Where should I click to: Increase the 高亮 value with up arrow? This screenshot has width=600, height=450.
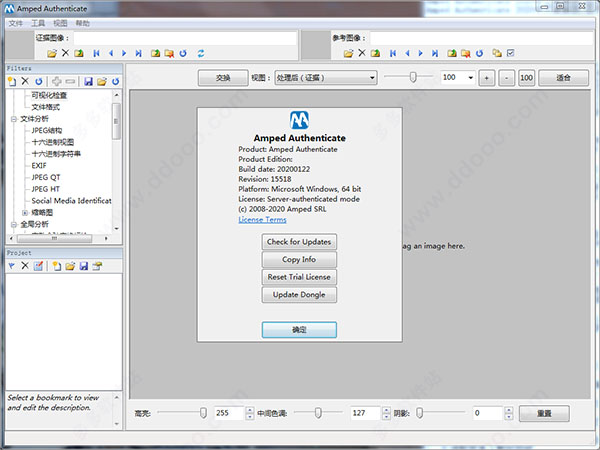click(250, 410)
